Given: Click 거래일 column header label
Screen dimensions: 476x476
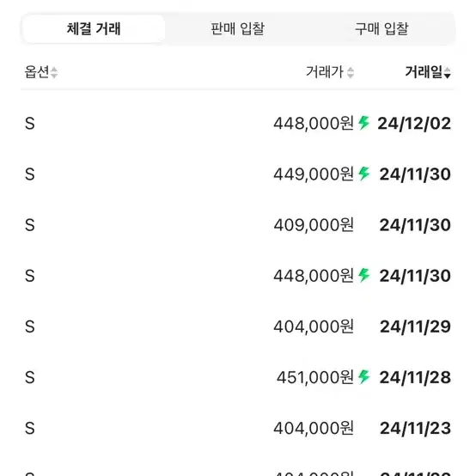Looking at the screenshot, I should 424,72.
